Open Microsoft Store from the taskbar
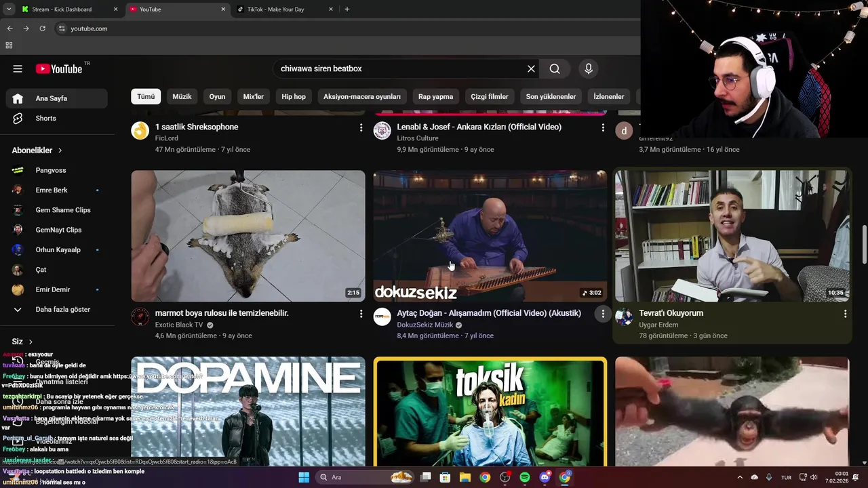868x488 pixels. coord(445,477)
